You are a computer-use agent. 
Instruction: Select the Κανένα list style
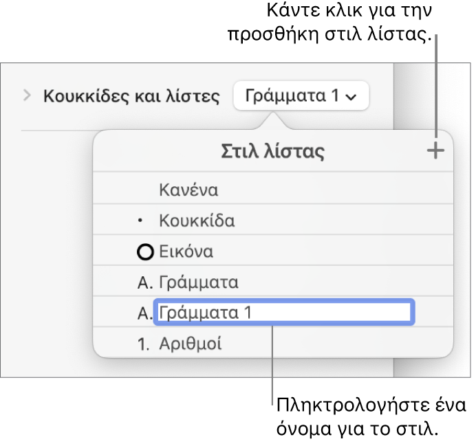[272, 188]
